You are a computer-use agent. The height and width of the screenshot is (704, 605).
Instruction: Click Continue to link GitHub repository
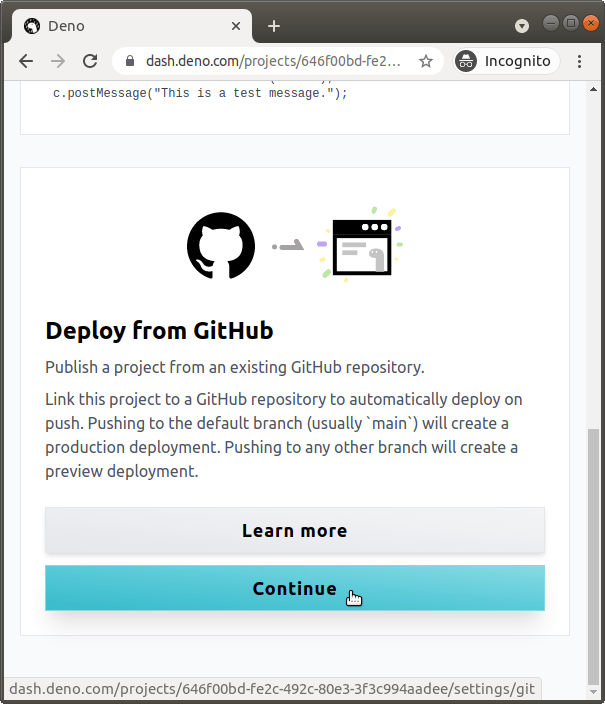pos(295,588)
